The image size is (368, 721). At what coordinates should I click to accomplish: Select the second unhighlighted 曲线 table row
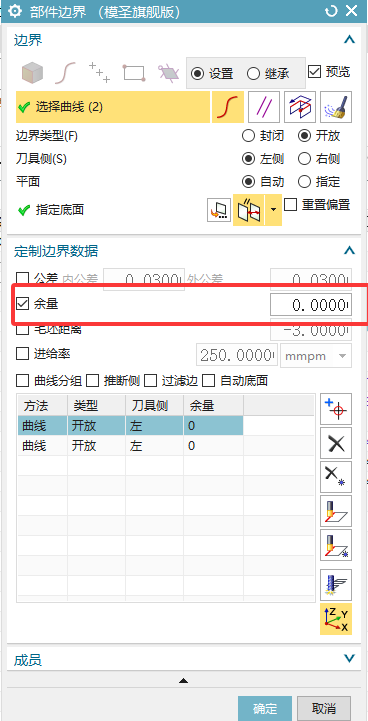(x=130, y=445)
